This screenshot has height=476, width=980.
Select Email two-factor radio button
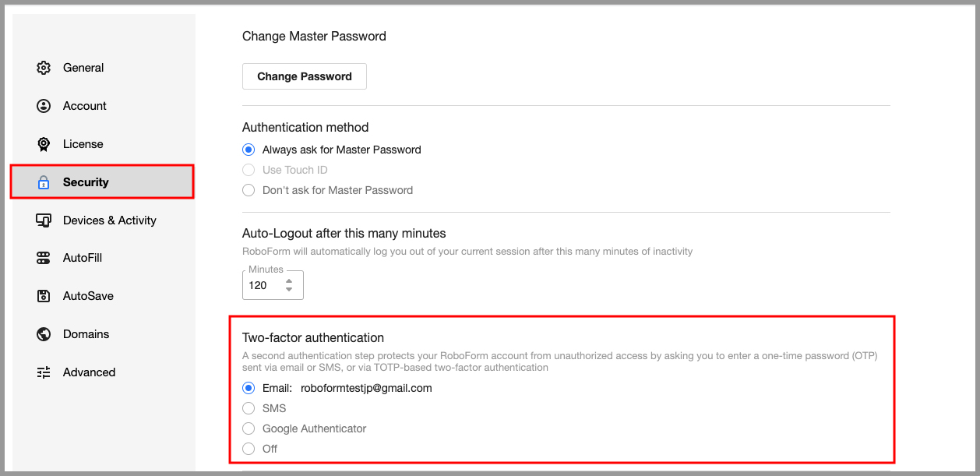point(249,388)
